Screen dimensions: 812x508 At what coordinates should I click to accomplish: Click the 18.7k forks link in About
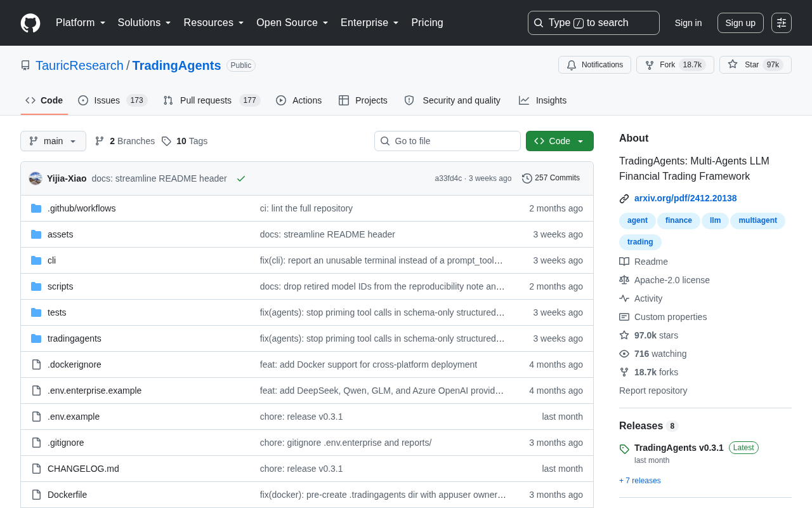(656, 372)
